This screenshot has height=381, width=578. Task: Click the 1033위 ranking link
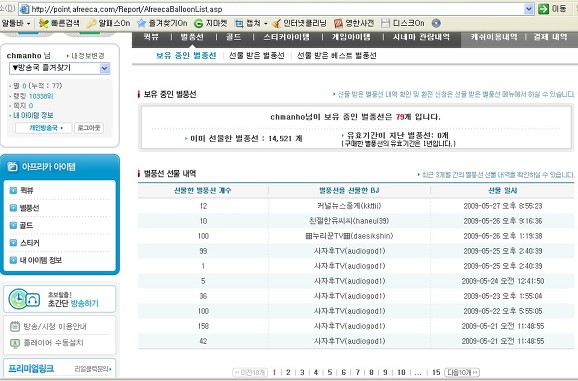41,96
